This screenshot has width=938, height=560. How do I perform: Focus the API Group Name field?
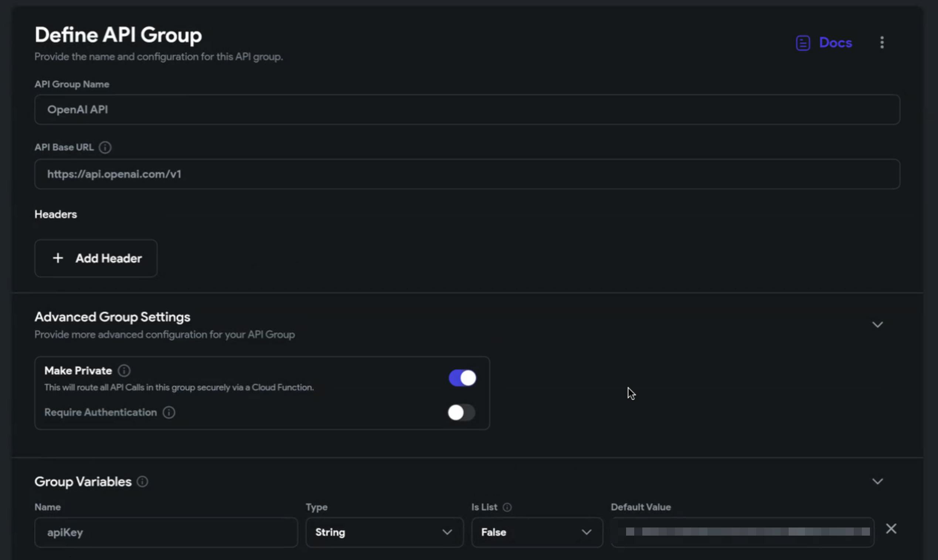point(467,109)
